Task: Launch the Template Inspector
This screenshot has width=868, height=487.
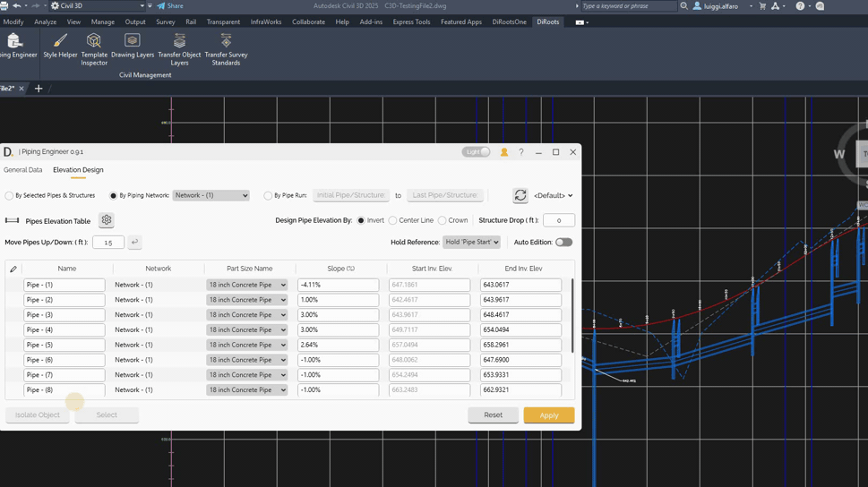Action: tap(94, 47)
